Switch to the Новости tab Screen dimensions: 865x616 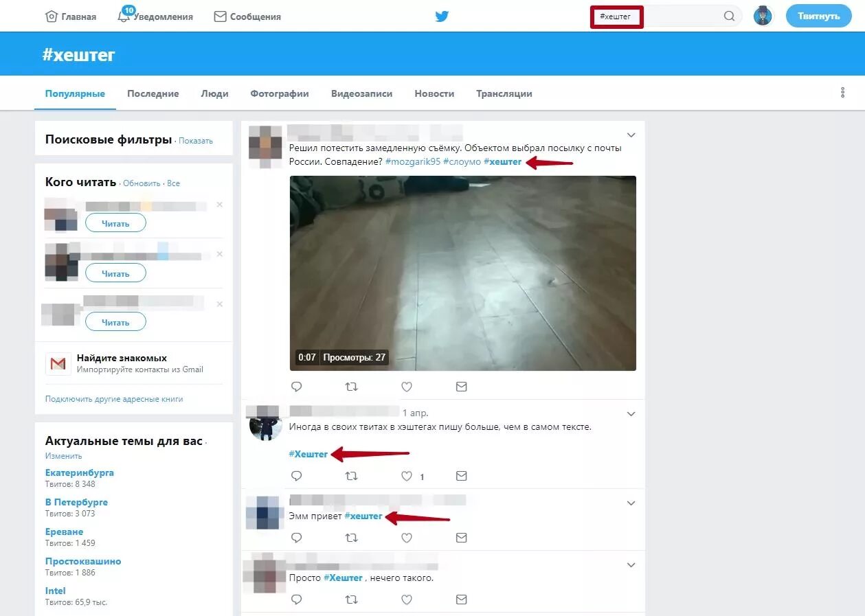pyautogui.click(x=434, y=93)
